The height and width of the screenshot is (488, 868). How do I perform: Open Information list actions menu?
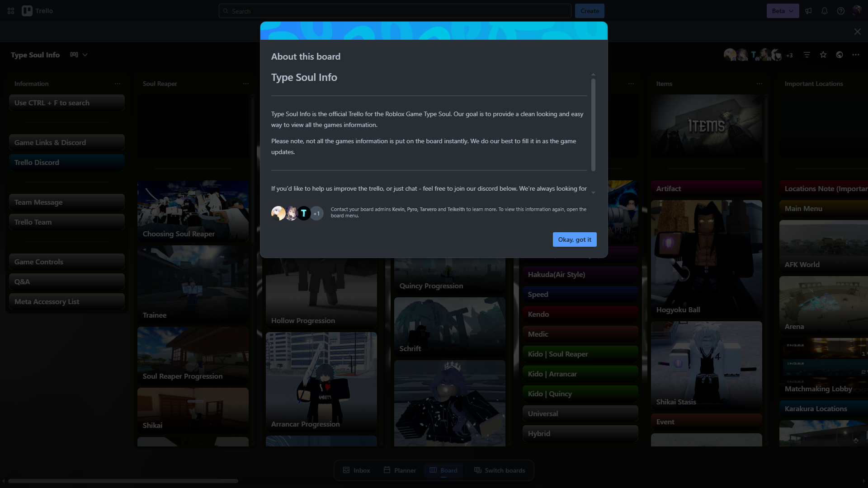[118, 84]
